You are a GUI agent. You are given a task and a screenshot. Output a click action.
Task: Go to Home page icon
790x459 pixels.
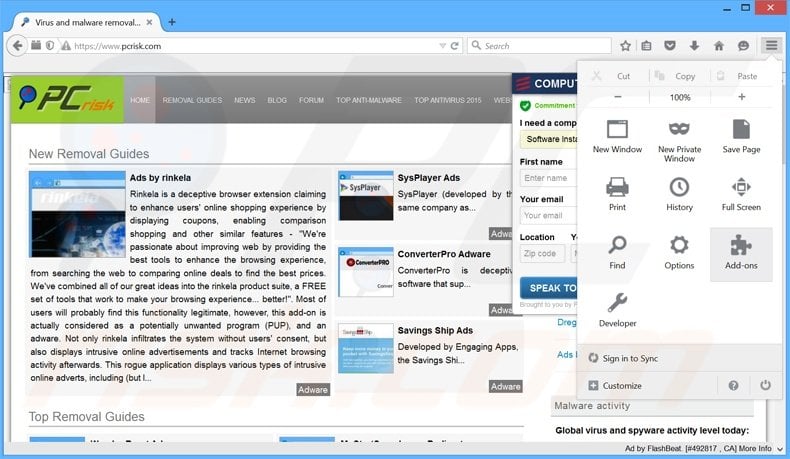click(719, 46)
